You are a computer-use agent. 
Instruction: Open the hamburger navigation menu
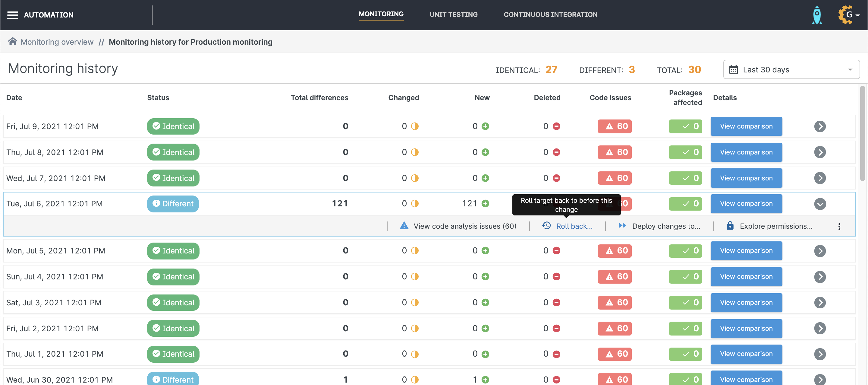coord(12,15)
